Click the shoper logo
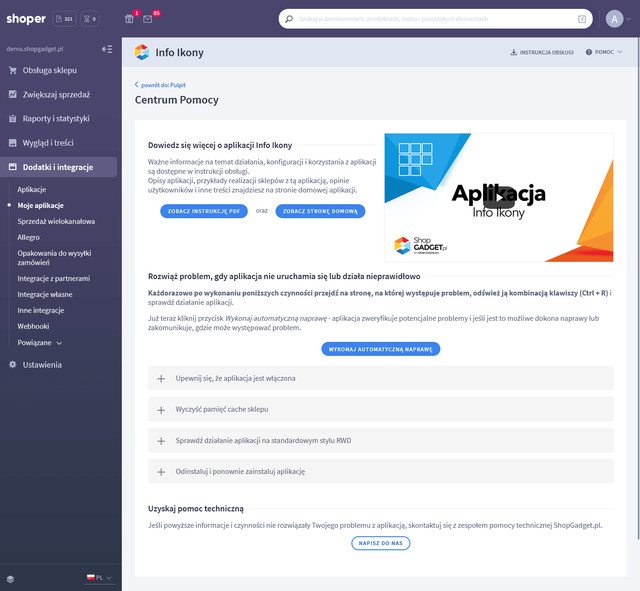The width and height of the screenshot is (640, 591). click(25, 18)
